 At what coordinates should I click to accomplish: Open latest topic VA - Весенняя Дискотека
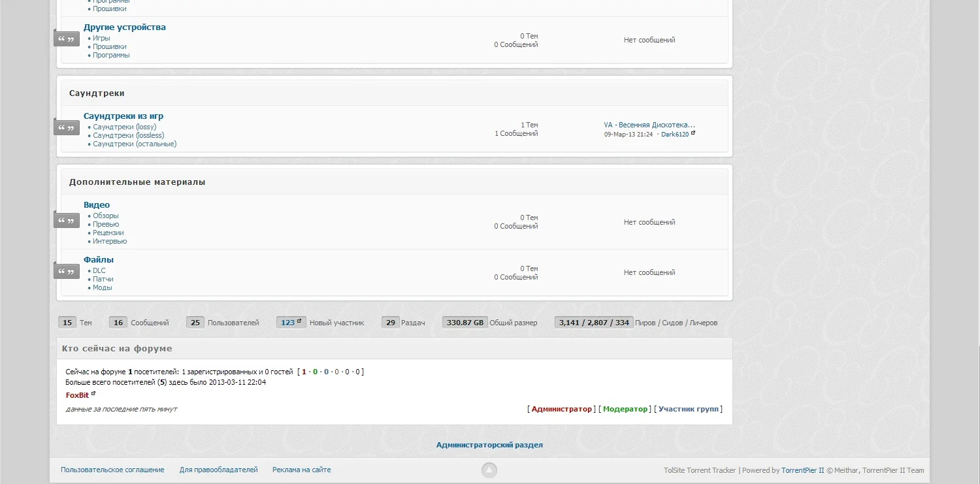click(x=649, y=125)
